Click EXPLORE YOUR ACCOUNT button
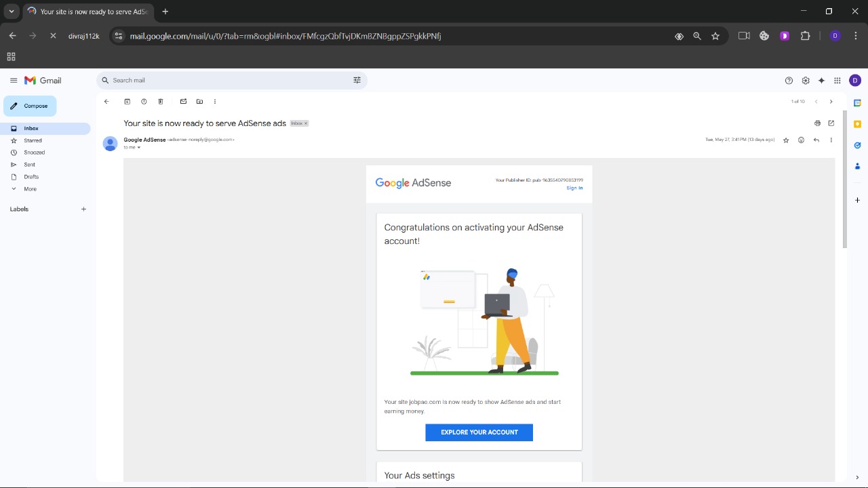The image size is (868, 488). coord(479,432)
